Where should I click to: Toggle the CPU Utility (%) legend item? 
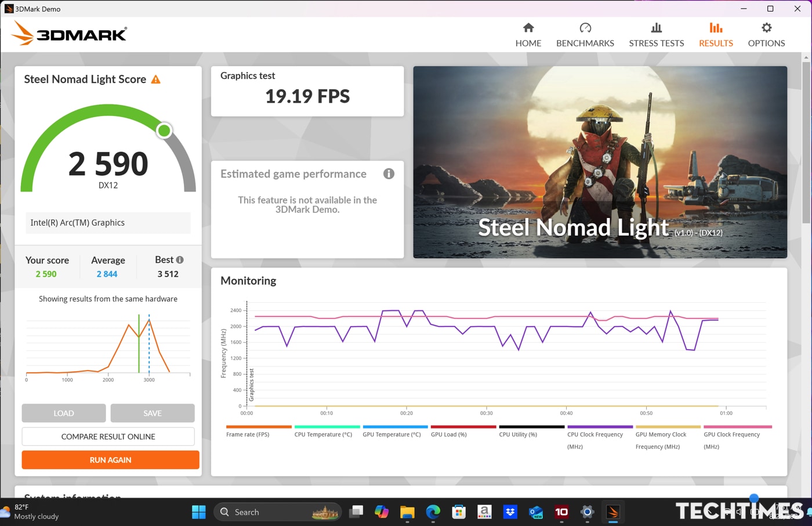(x=531, y=431)
